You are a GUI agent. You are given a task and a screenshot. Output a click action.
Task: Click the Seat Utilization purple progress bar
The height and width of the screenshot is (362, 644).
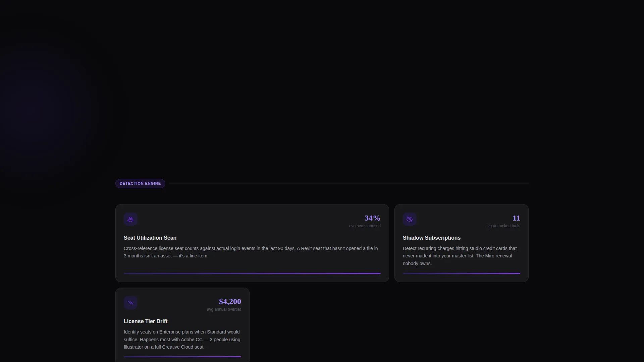click(x=252, y=273)
